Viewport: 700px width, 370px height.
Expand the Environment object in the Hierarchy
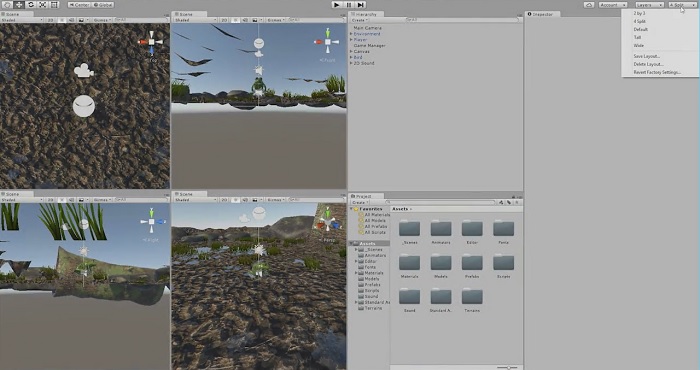point(351,34)
